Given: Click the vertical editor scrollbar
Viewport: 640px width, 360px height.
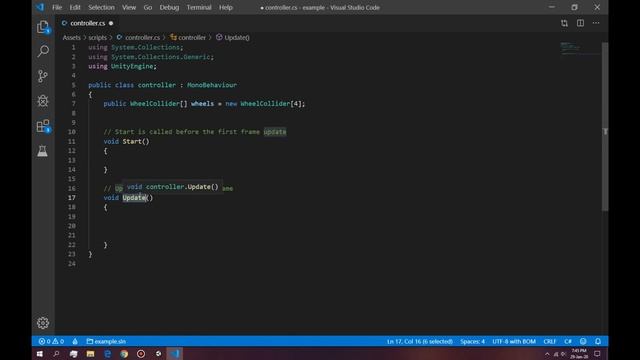Looking at the screenshot, I should (x=605, y=127).
